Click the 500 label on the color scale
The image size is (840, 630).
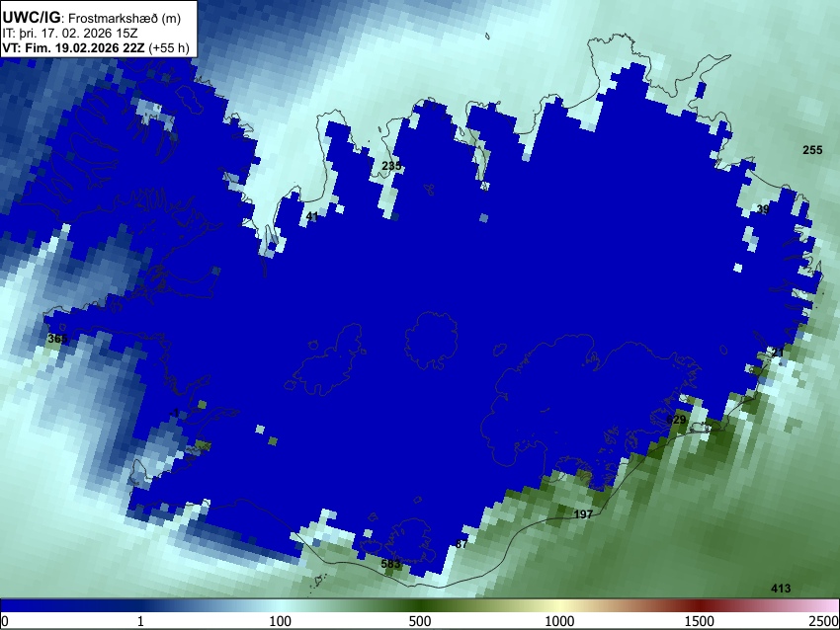point(419,621)
